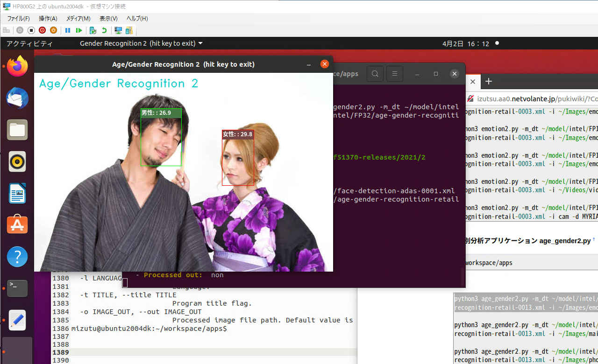
Task: Click the green Reset/Resume arrow icon
Action: pos(79,30)
